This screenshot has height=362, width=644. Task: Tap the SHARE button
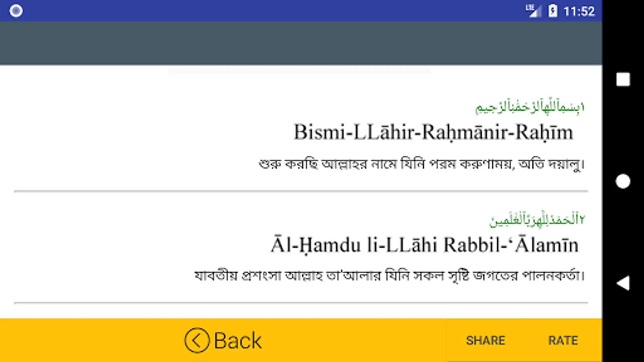tap(485, 341)
